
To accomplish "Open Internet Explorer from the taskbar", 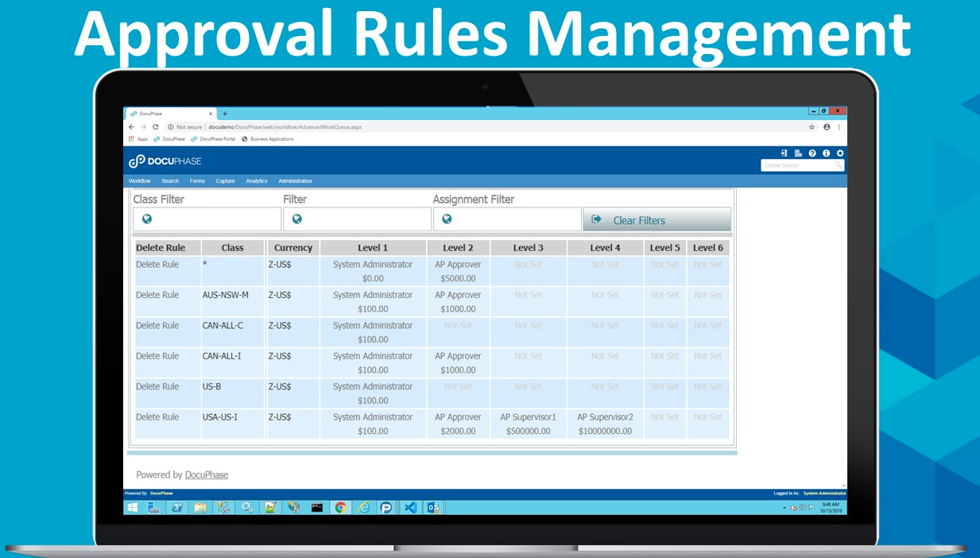I will click(363, 507).
